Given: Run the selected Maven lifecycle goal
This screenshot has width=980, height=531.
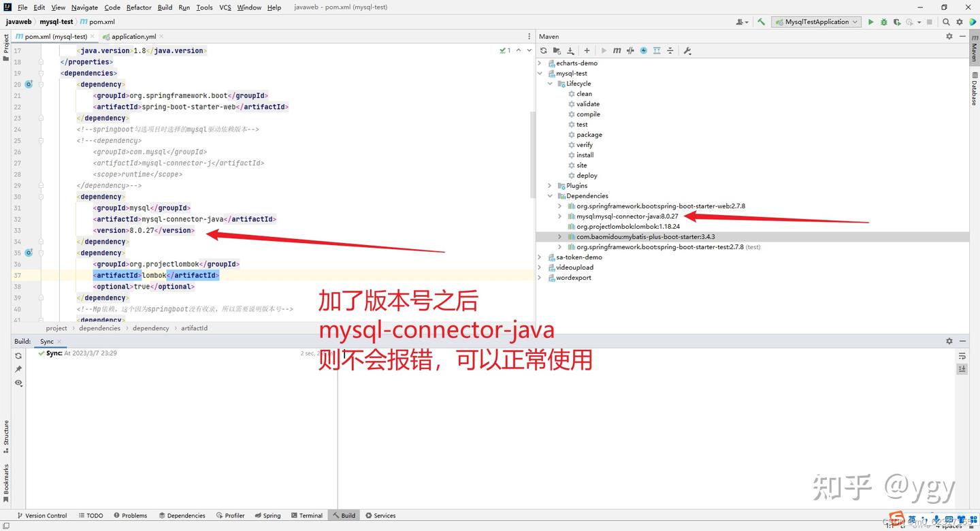Looking at the screenshot, I should (x=604, y=50).
